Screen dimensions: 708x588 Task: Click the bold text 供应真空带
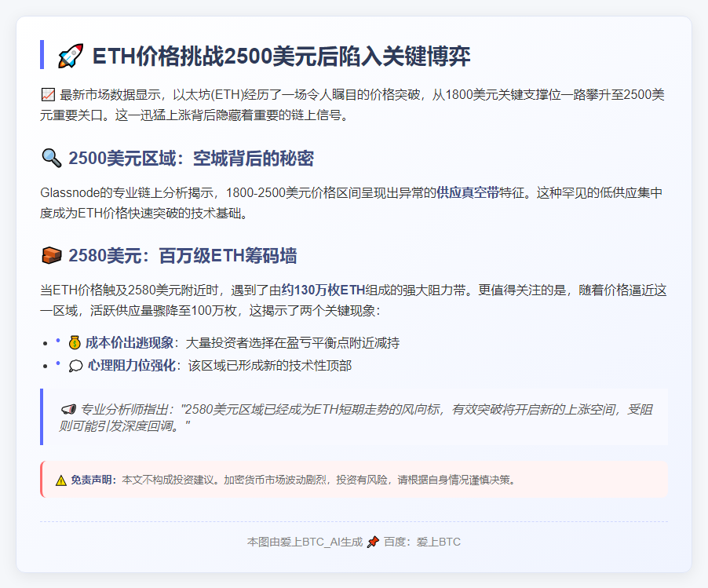point(468,192)
